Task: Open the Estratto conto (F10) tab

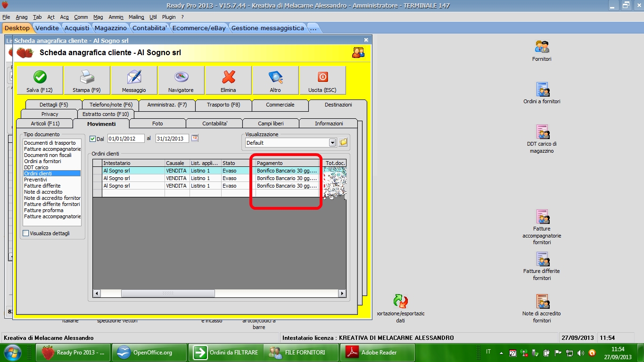Action: pos(106,114)
